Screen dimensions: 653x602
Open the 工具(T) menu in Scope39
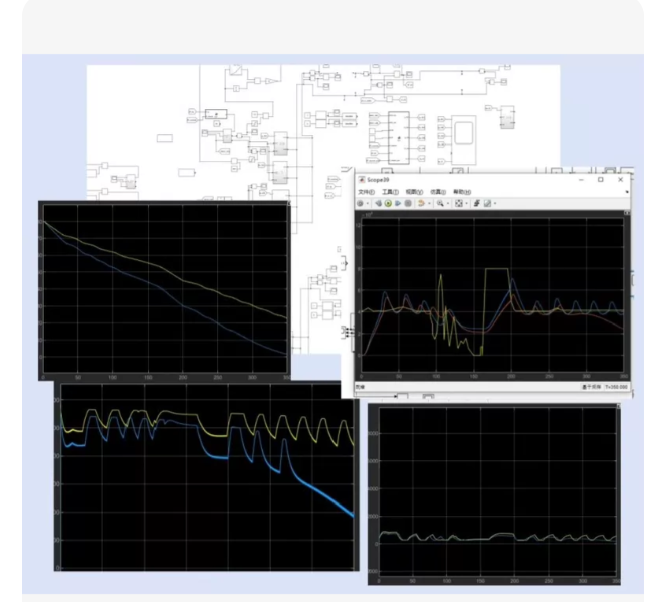[390, 192]
